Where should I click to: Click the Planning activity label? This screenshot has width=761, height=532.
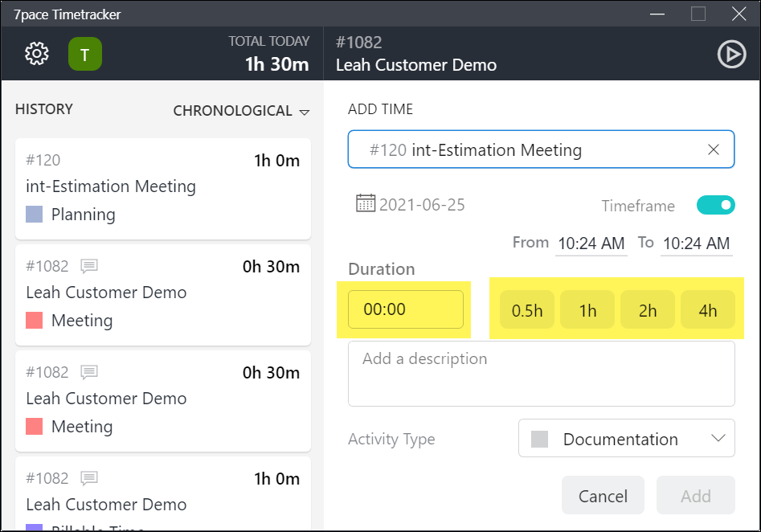click(x=84, y=214)
